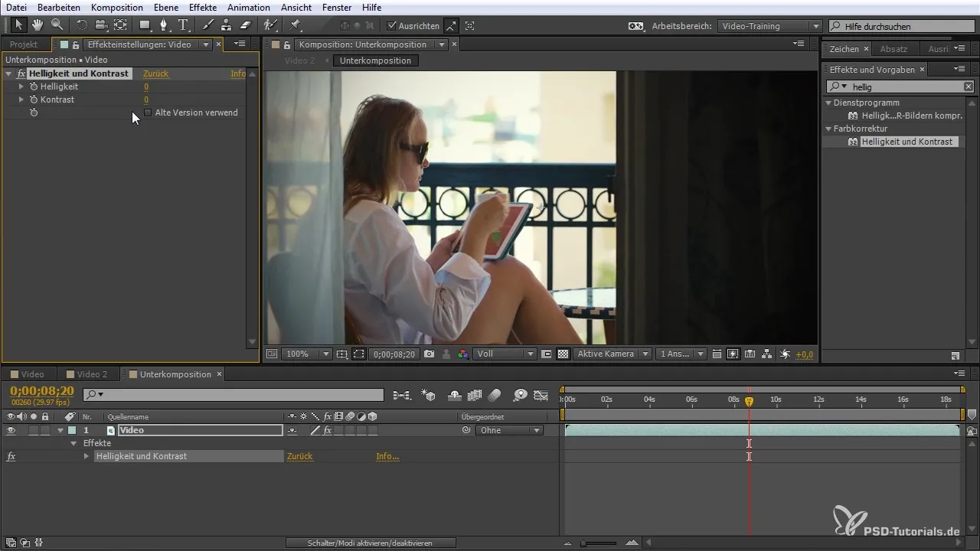Toggle fast previews button
The image size is (980, 551).
tap(733, 354)
